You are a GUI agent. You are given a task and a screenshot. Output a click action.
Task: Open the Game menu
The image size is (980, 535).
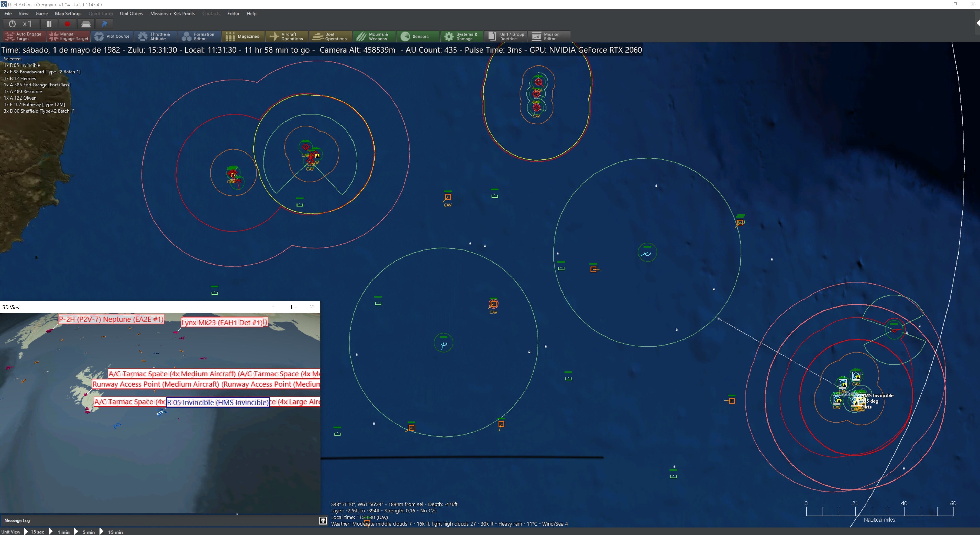click(41, 13)
